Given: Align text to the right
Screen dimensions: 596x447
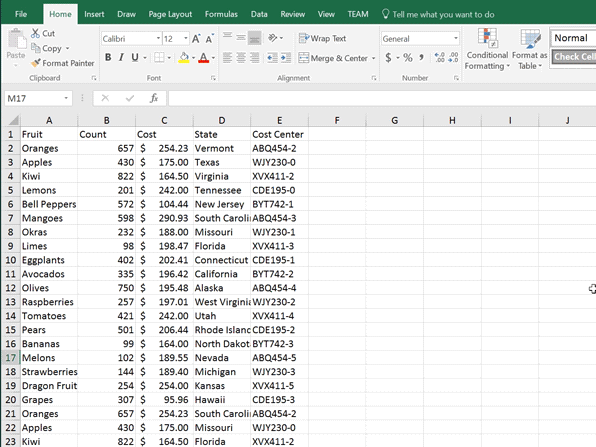Looking at the screenshot, I should click(x=254, y=58).
